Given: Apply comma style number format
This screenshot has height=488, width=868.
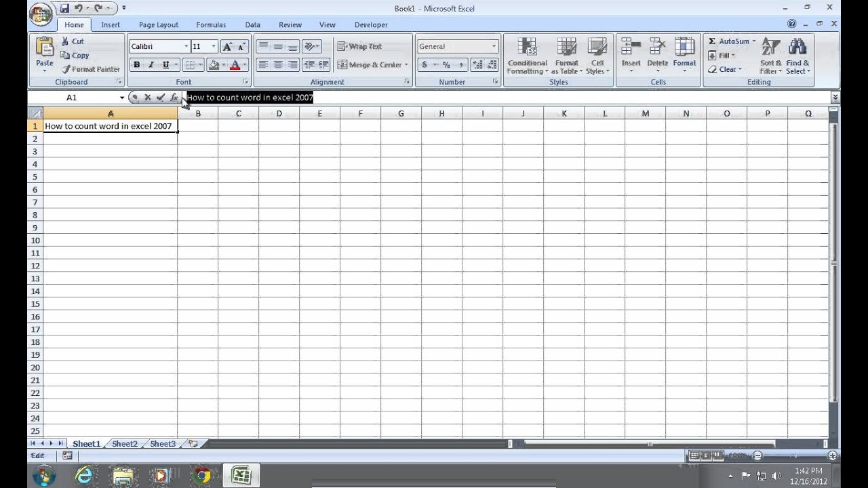Looking at the screenshot, I should [x=460, y=65].
